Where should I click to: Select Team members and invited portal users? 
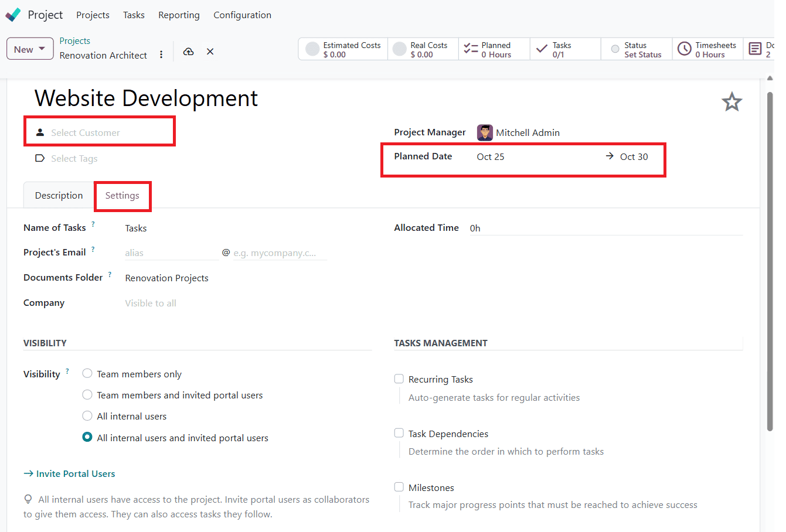87,395
